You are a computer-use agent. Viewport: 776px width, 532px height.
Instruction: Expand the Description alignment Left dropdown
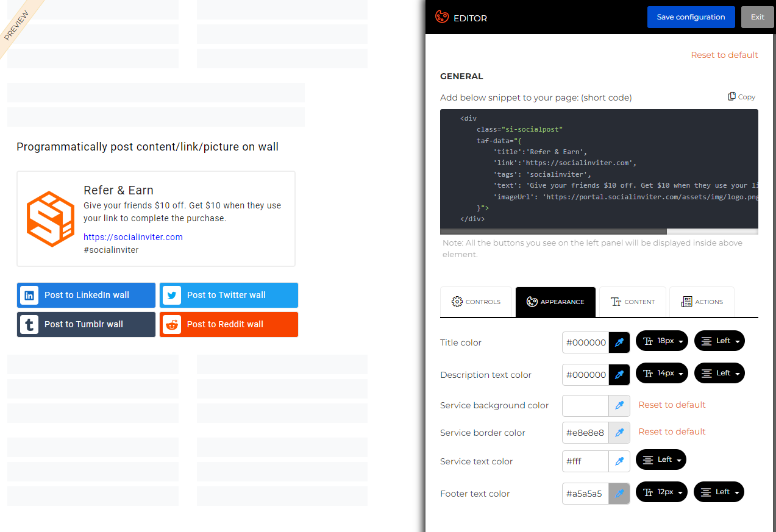click(x=719, y=373)
